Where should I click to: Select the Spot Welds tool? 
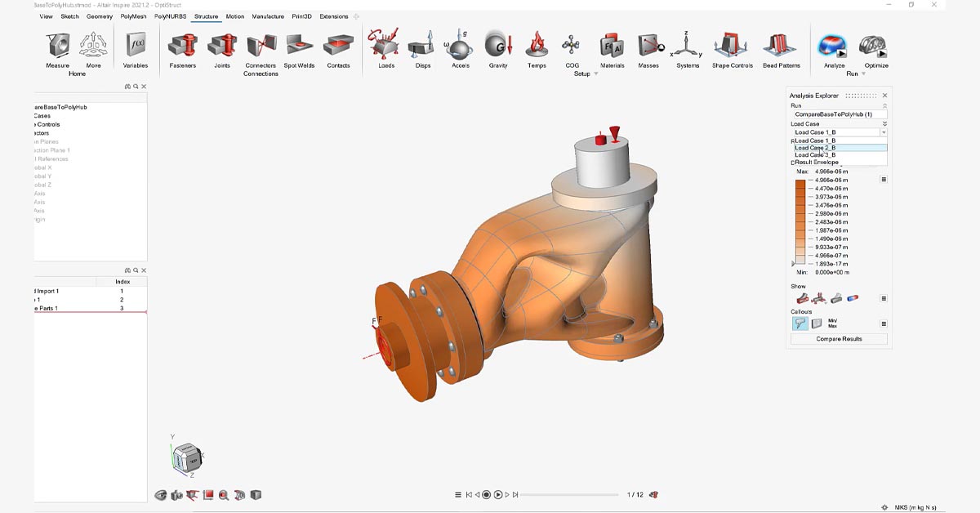point(299,47)
